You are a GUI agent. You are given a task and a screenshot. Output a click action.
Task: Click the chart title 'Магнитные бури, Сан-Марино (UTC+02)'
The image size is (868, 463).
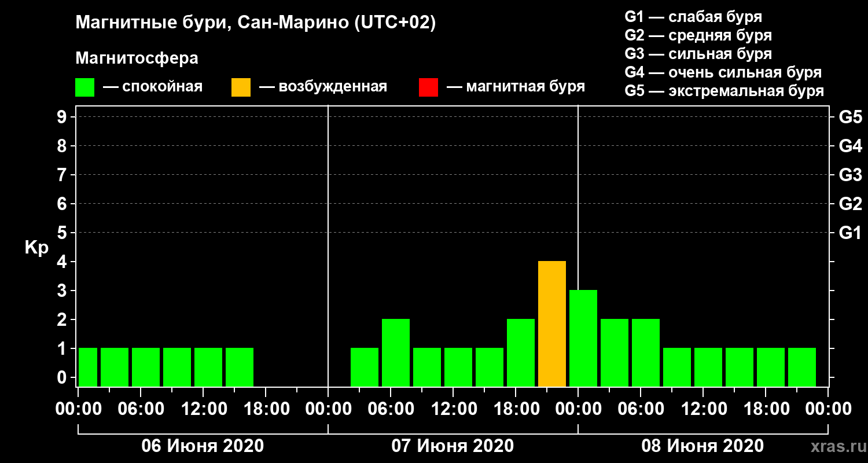[x=255, y=24]
